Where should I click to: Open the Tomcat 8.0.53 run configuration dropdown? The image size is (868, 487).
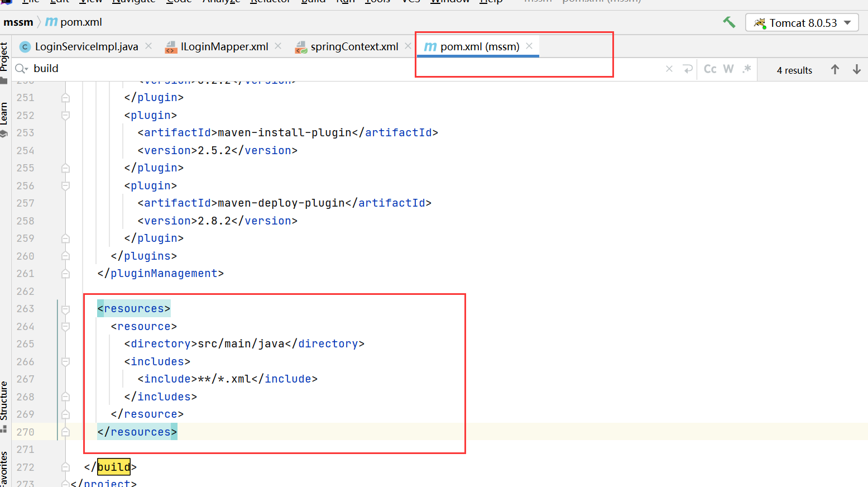846,23
